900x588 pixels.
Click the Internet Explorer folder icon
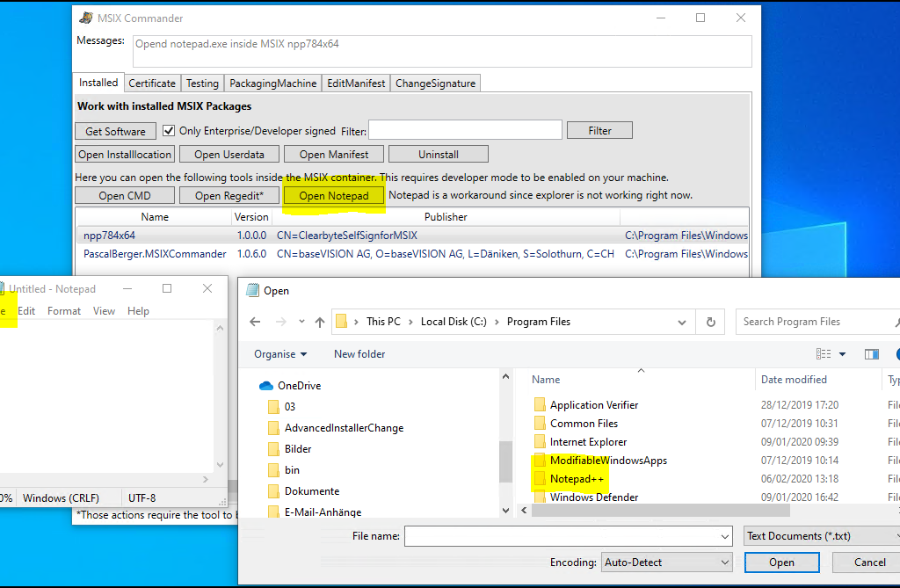(x=540, y=441)
